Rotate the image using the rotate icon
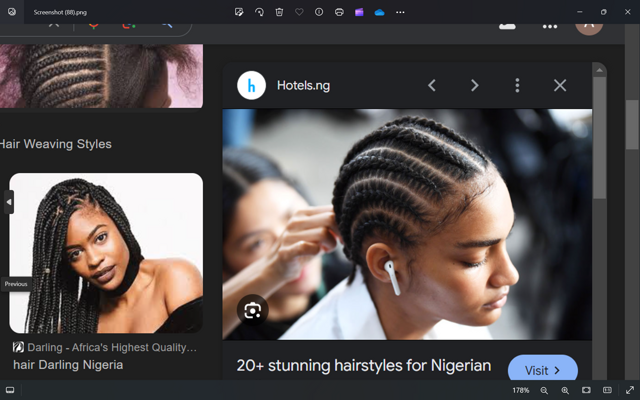 click(259, 12)
